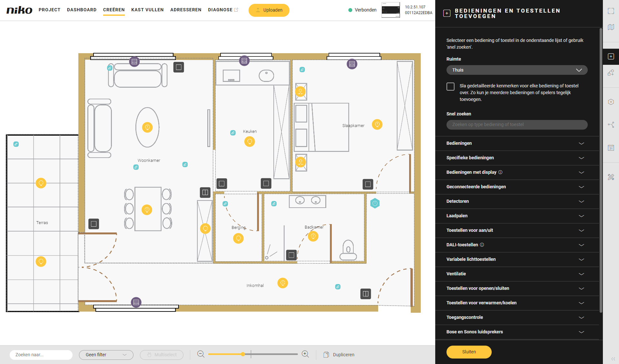Click the Sluiten button

(469, 352)
